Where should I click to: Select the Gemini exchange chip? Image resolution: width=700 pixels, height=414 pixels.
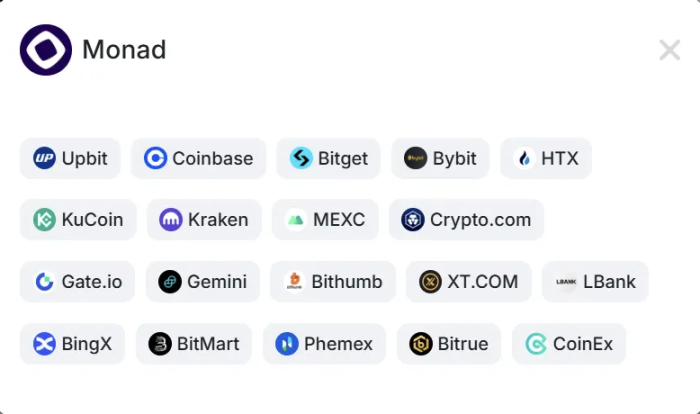pos(202,282)
